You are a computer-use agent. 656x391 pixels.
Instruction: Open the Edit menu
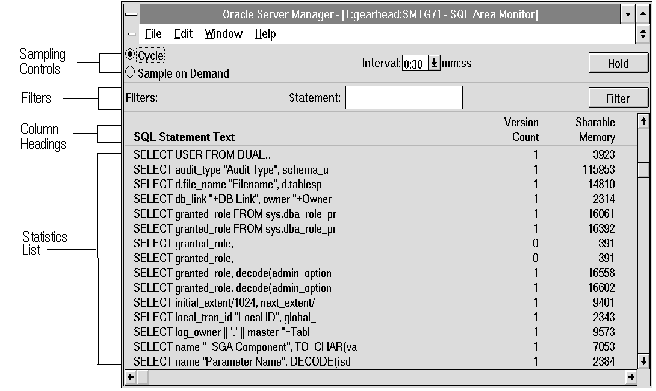(183, 34)
